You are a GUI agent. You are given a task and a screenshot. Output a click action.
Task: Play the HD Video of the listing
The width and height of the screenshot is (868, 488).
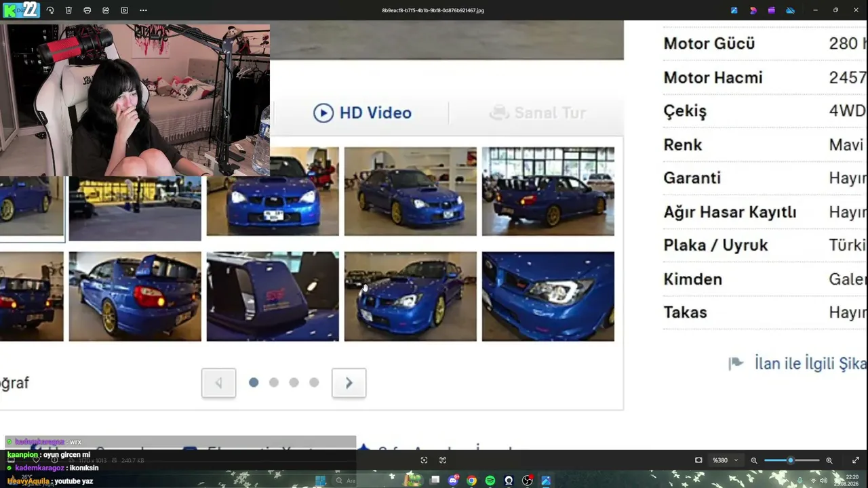(x=362, y=113)
